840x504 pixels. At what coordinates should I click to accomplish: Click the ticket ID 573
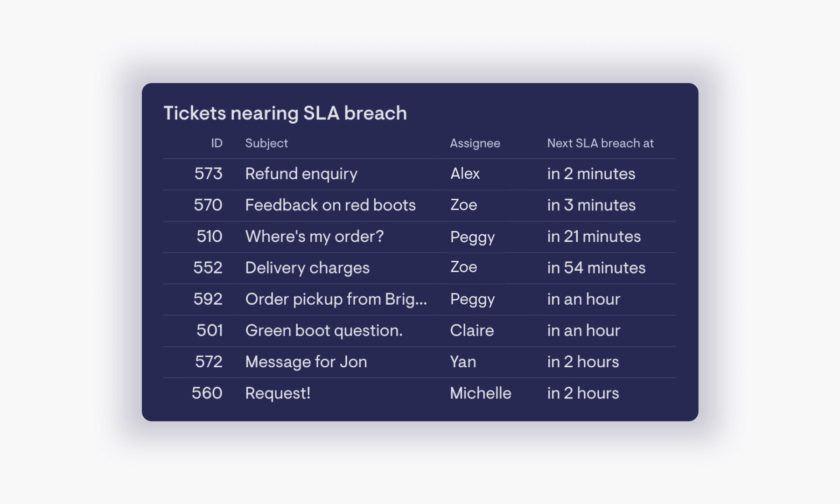click(208, 174)
